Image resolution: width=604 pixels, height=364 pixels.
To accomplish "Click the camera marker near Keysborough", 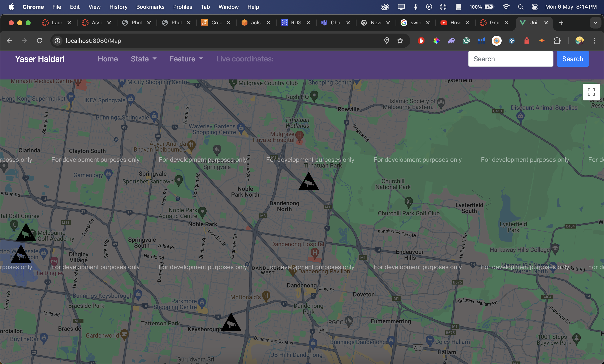I will (x=231, y=322).
